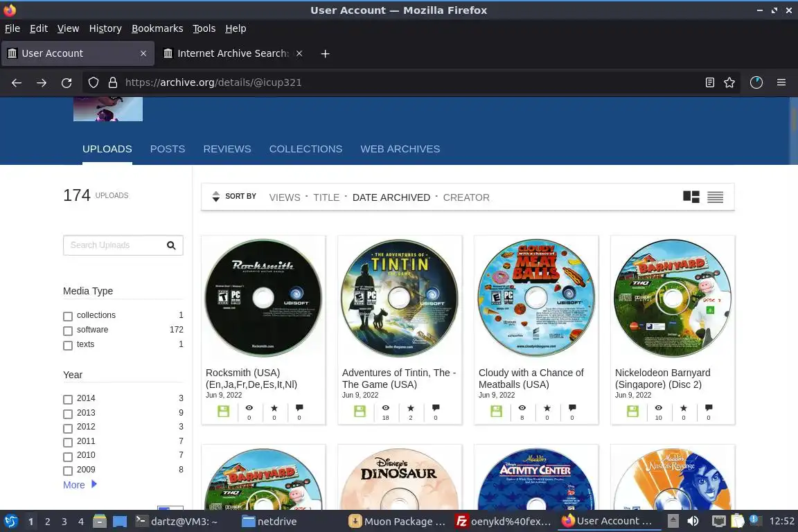Switch to virtual desktop 2
798x532 pixels.
[x=47, y=522]
